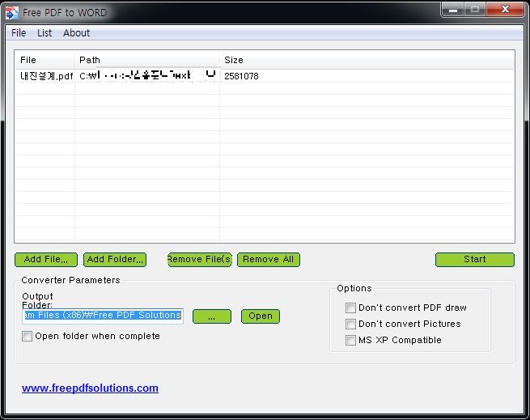Screen dimensions: 530x420
Task: Open the About menu
Action: pos(76,33)
